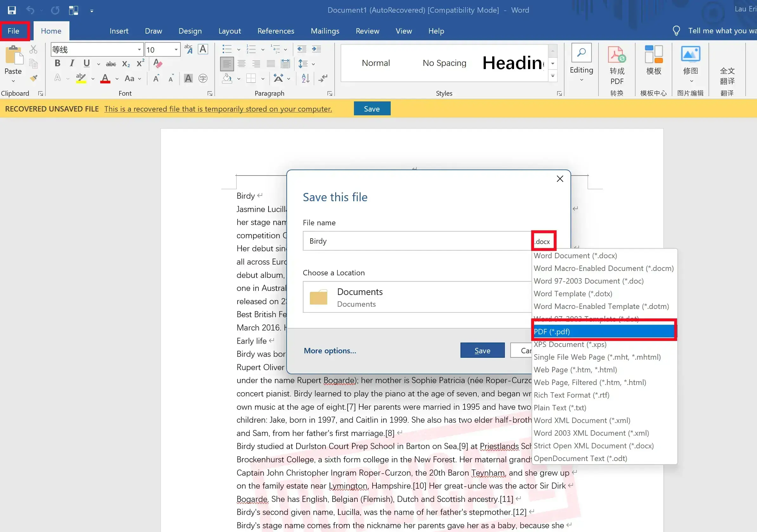Switch to the Design tab
This screenshot has height=532, width=757.
coord(190,31)
